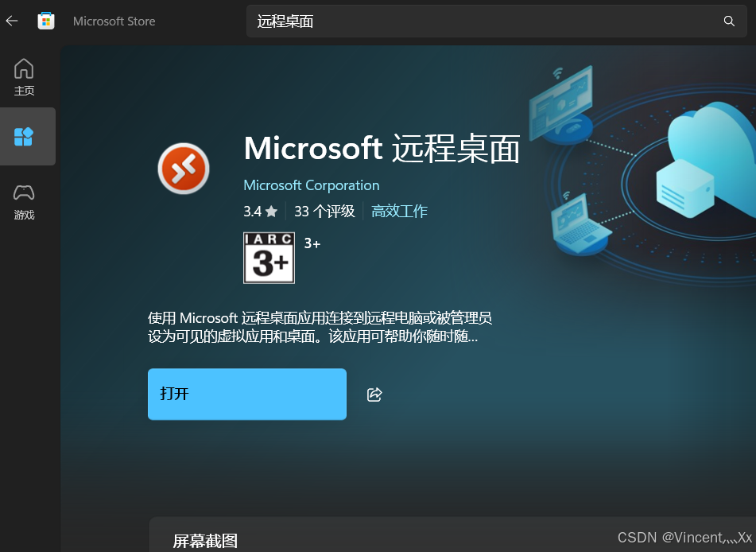Click the Microsoft Store title text

114,21
